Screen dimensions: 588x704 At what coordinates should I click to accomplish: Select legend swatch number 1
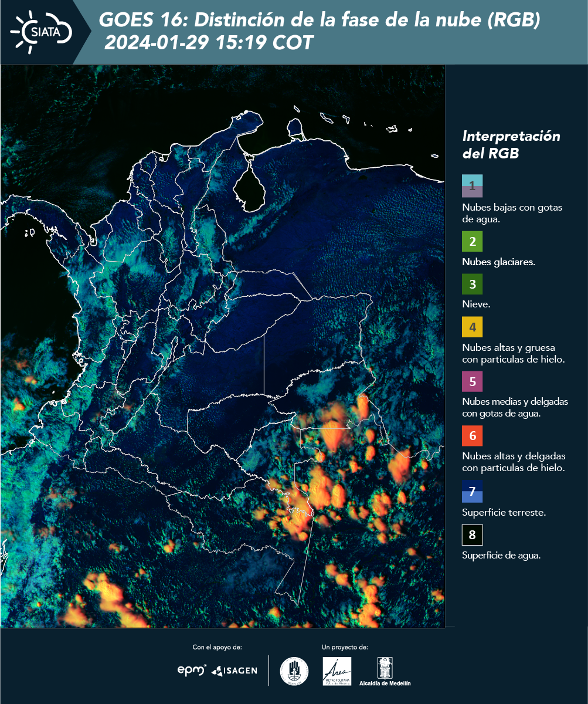click(472, 186)
